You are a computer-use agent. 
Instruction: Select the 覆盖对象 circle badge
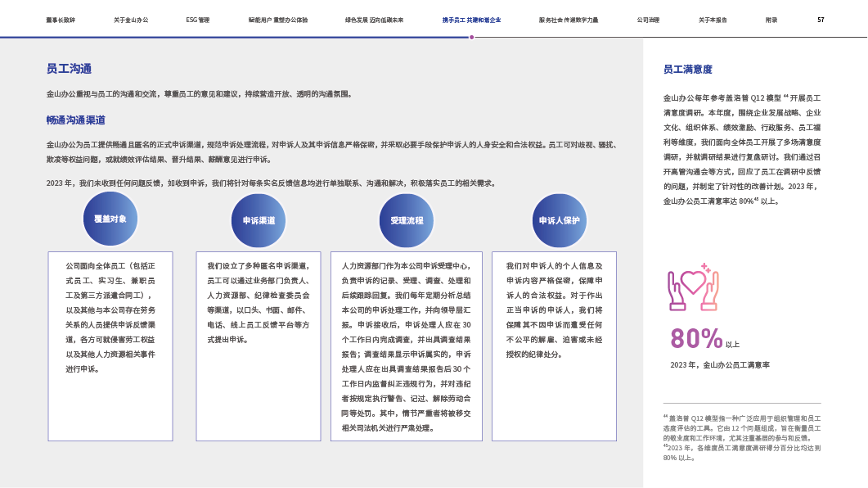pos(110,219)
